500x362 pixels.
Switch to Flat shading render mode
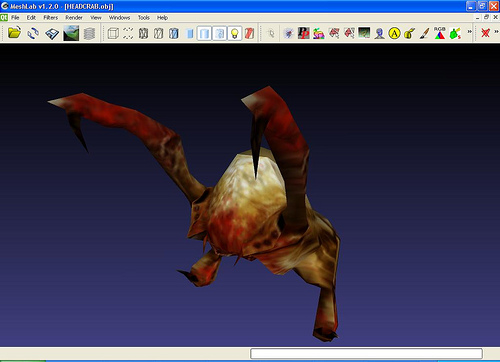pyautogui.click(x=189, y=33)
